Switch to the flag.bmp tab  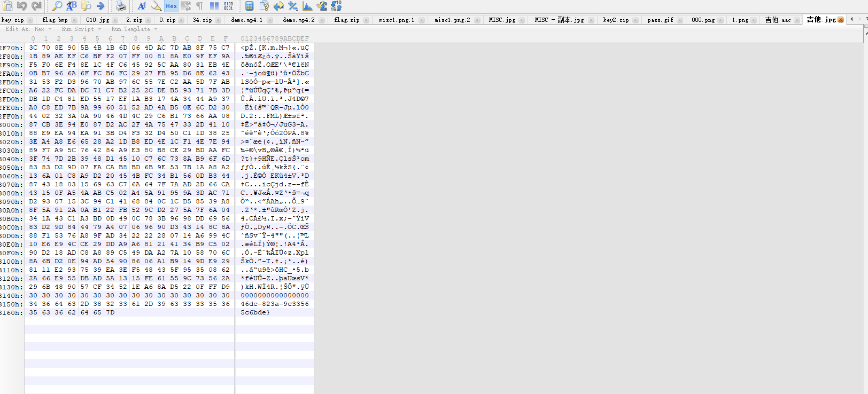(x=55, y=20)
